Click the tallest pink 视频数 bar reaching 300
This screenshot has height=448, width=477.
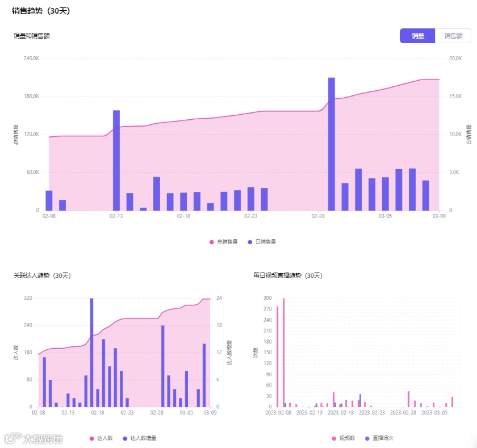coord(284,353)
